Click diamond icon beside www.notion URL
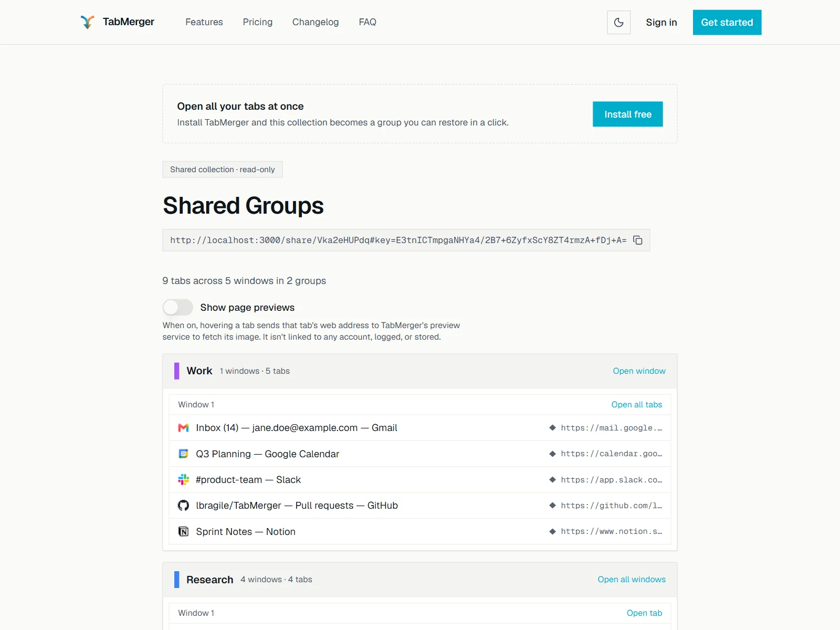Image resolution: width=840 pixels, height=630 pixels. [552, 531]
